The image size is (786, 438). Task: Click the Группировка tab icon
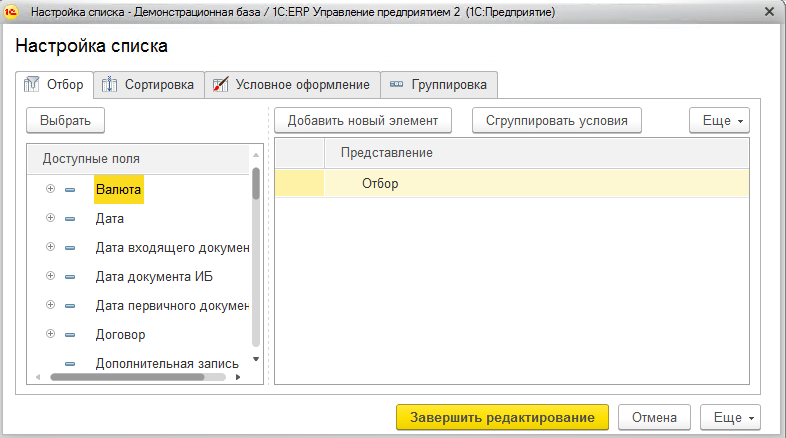396,85
